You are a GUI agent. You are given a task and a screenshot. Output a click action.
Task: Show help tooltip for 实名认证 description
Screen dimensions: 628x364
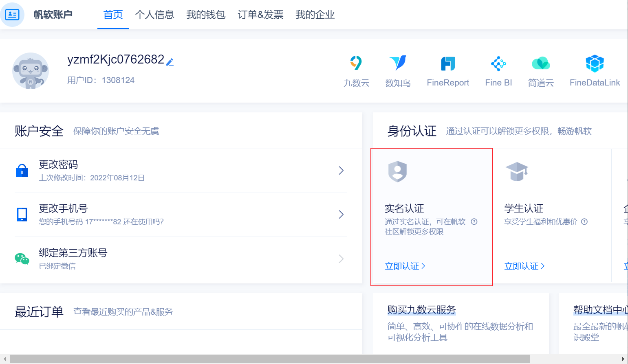[x=474, y=222]
